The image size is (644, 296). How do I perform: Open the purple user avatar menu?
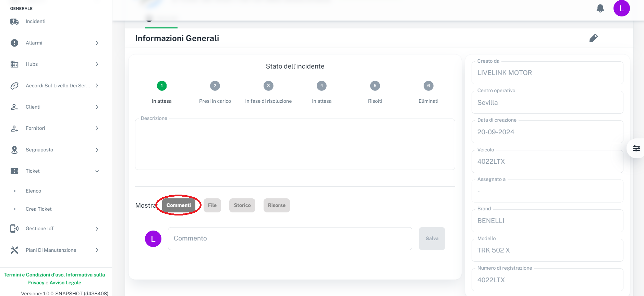click(621, 9)
